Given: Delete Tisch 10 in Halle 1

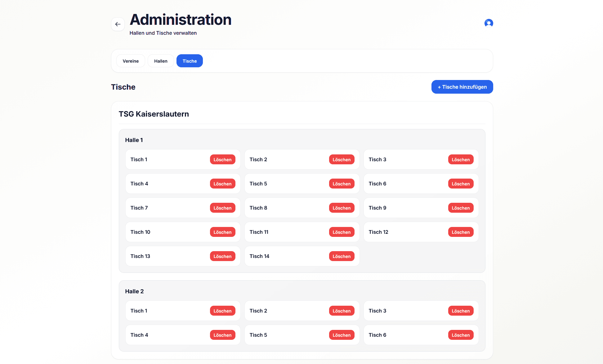Looking at the screenshot, I should 222,232.
